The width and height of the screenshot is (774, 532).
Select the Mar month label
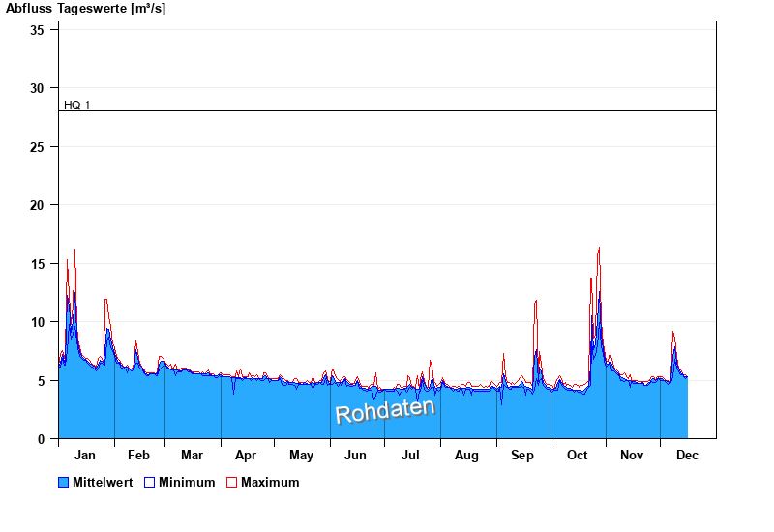[x=192, y=455]
